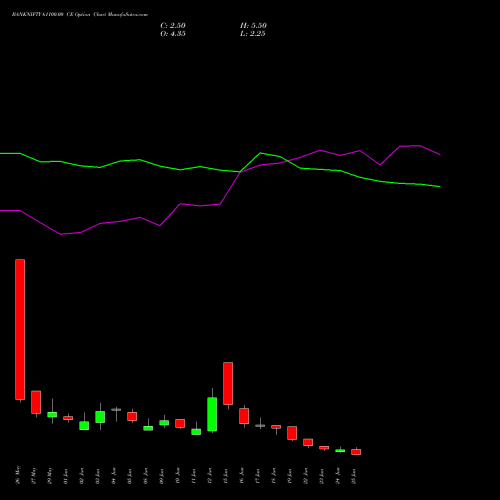Click the 26 May date label

(x=18, y=475)
